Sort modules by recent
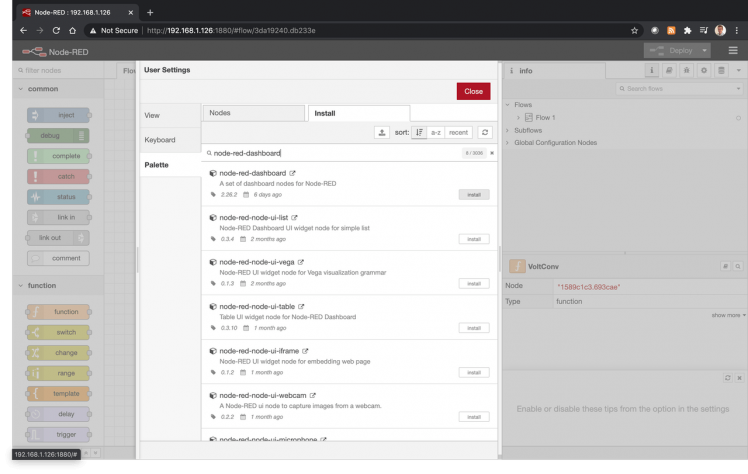 coord(458,132)
